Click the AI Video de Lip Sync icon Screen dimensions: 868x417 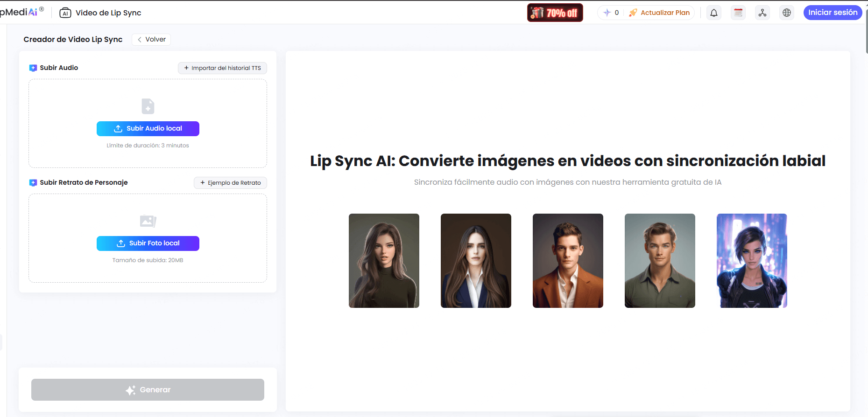point(65,13)
